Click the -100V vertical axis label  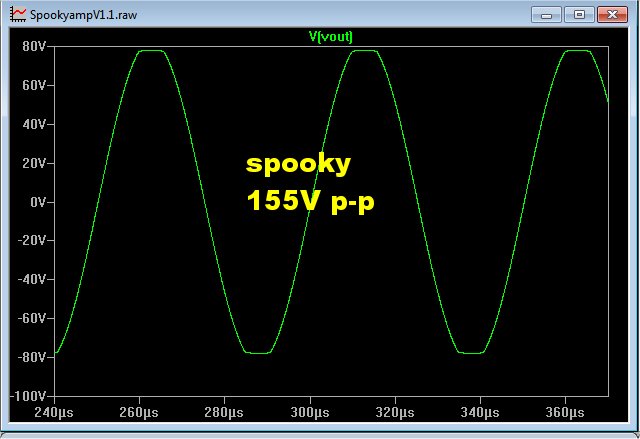coord(28,396)
